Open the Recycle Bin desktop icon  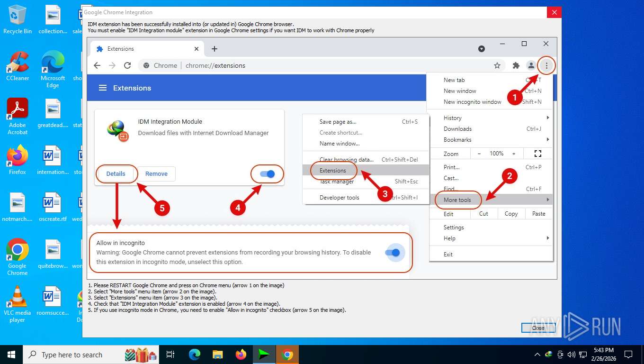coord(18,20)
